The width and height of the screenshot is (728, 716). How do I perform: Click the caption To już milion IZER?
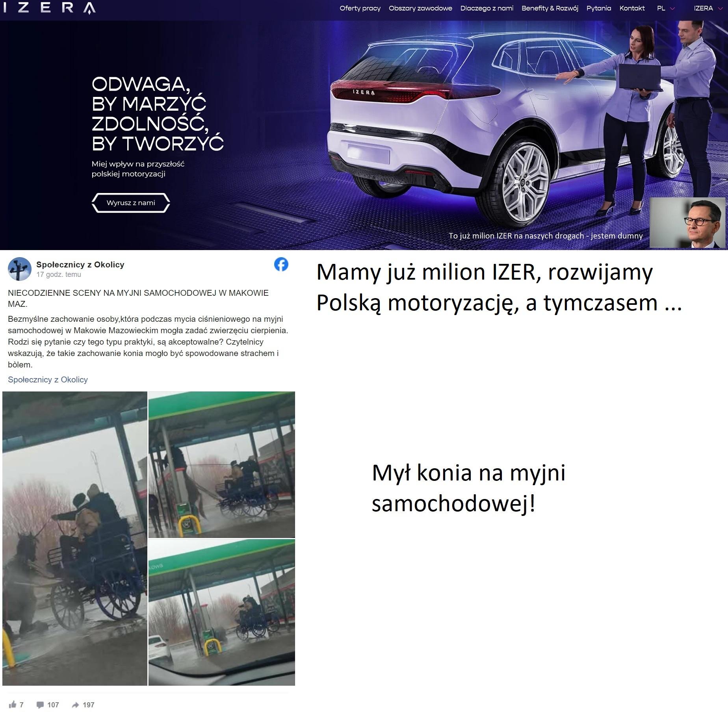point(546,236)
